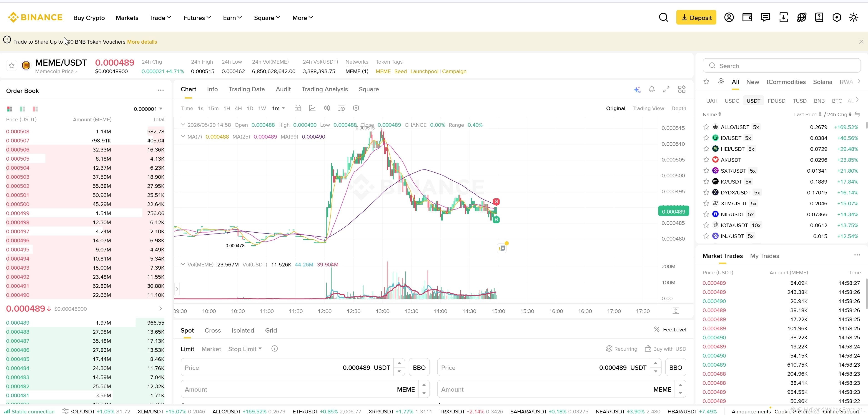Image resolution: width=868 pixels, height=415 pixels.
Task: Click the download app icon
Action: point(783,17)
